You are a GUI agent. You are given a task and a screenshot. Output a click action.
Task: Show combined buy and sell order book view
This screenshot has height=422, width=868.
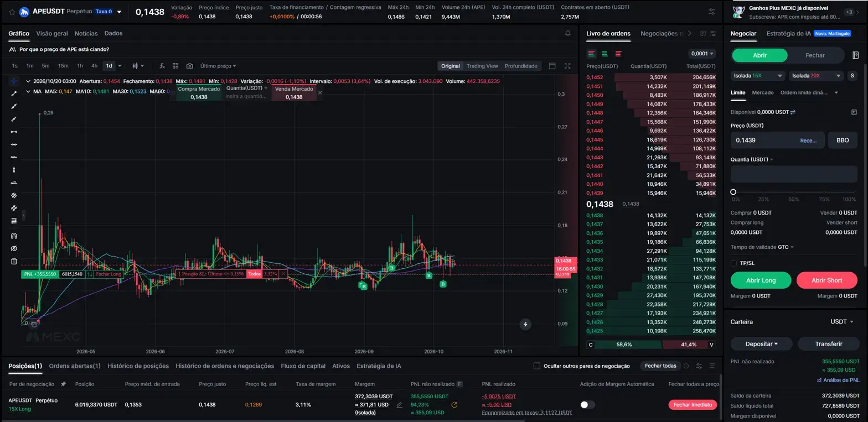point(591,54)
